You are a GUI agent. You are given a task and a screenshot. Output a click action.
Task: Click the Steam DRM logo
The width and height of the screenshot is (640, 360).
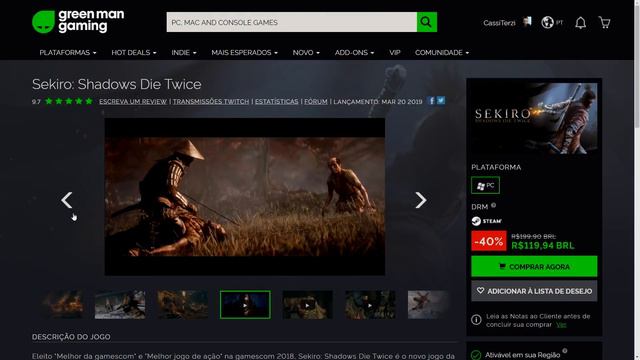pyautogui.click(x=487, y=221)
